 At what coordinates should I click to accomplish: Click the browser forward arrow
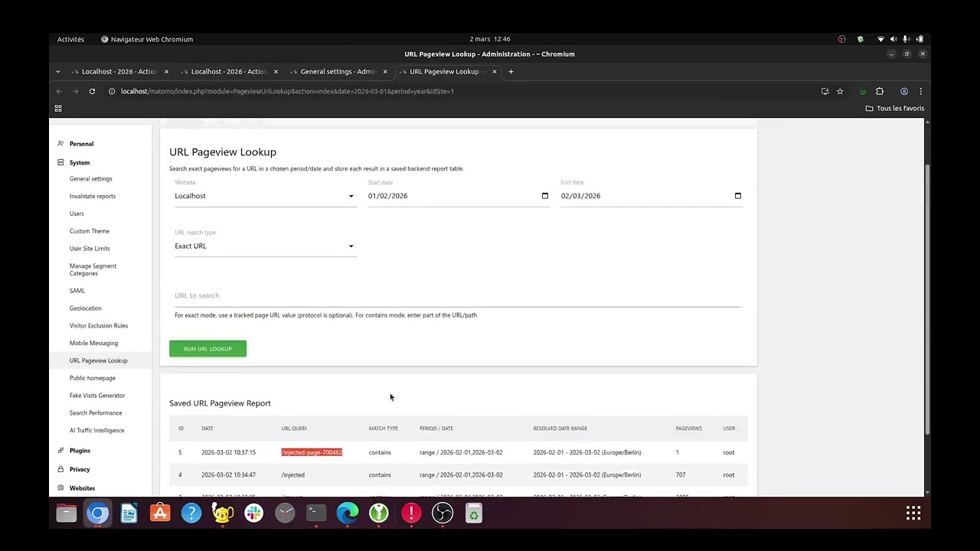(75, 91)
